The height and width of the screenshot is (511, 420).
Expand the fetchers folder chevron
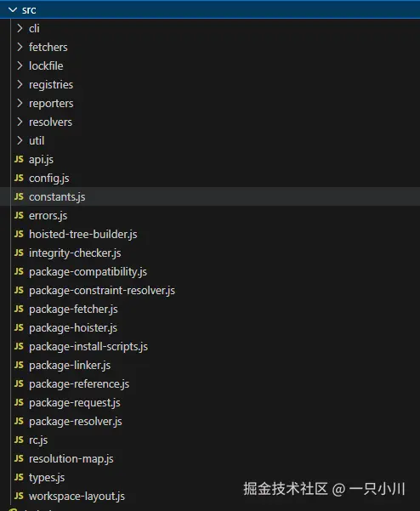[x=20, y=47]
